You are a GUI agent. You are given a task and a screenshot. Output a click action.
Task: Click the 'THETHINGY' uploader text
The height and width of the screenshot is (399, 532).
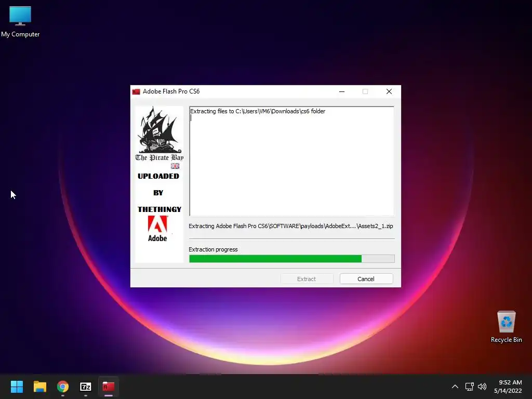[159, 209]
